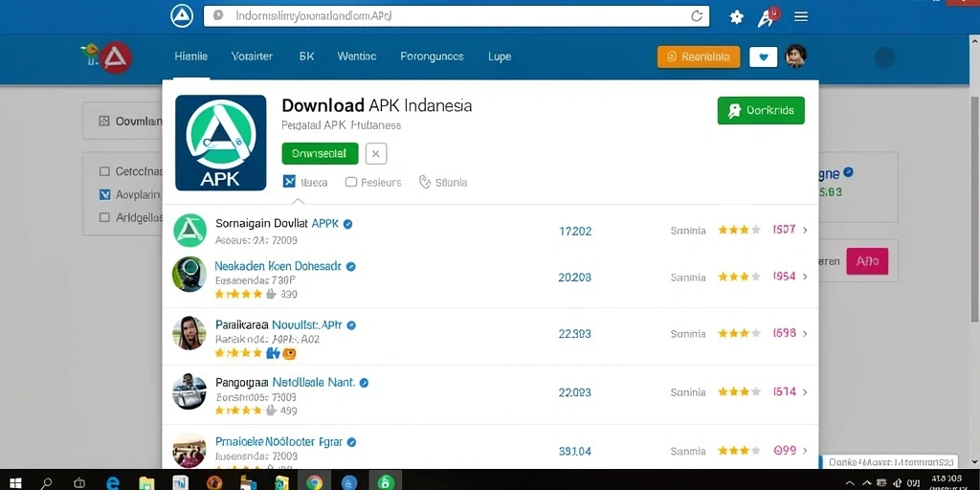Click the white heart button in header
This screenshot has width=980, height=490.
pyautogui.click(x=763, y=56)
